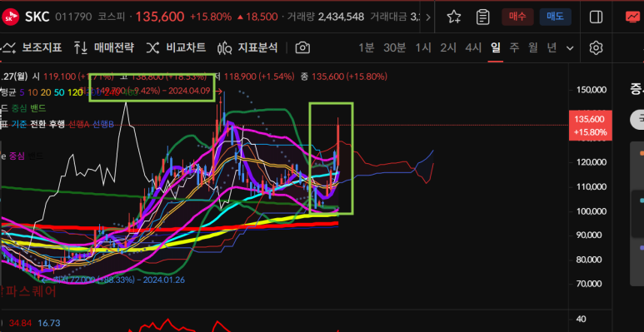Image resolution: width=644 pixels, height=332 pixels.
Task: Click the +15.80% change in header
Action: [x=211, y=17]
